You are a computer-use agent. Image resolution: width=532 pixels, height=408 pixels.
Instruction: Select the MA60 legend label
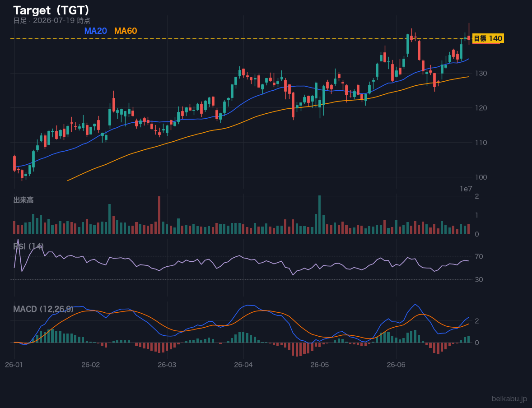(126, 31)
